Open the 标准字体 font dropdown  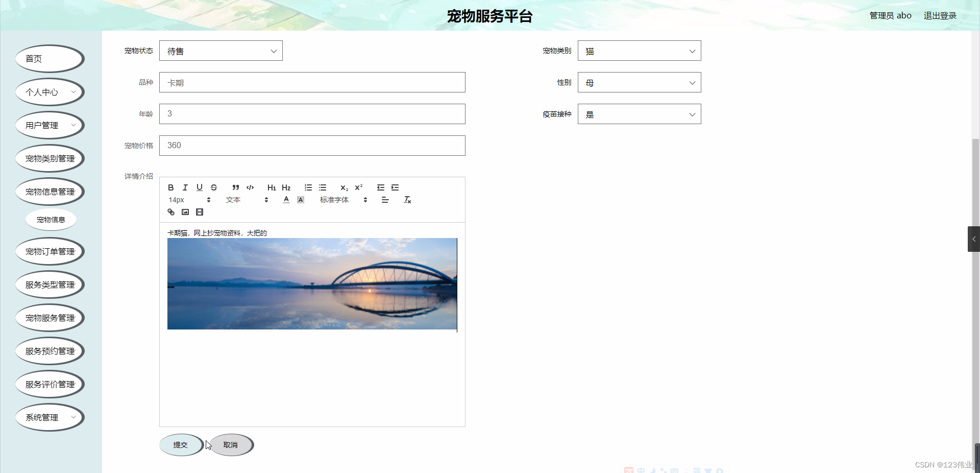(344, 200)
